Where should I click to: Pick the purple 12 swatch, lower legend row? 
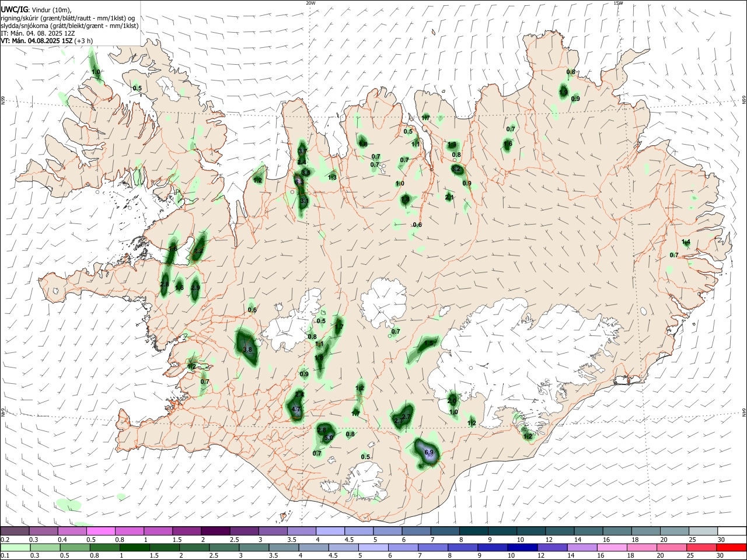point(552,547)
